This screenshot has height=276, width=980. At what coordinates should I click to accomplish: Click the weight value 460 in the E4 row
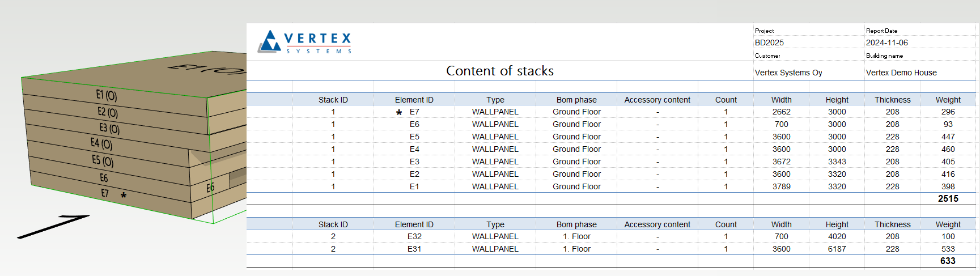pyautogui.click(x=948, y=149)
